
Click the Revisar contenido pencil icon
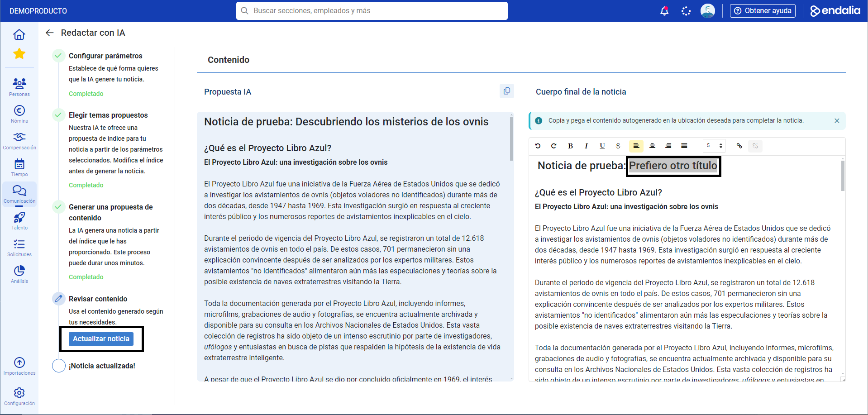(x=58, y=299)
